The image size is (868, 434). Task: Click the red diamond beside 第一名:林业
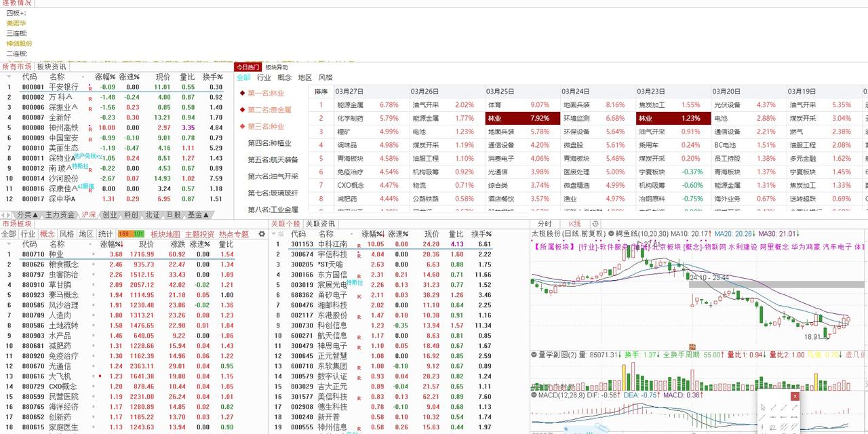coord(242,93)
